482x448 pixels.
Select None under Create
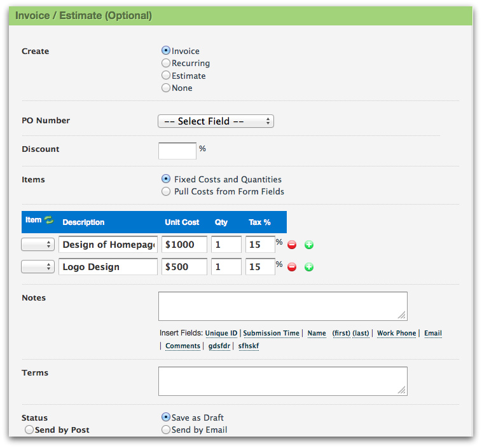(166, 88)
